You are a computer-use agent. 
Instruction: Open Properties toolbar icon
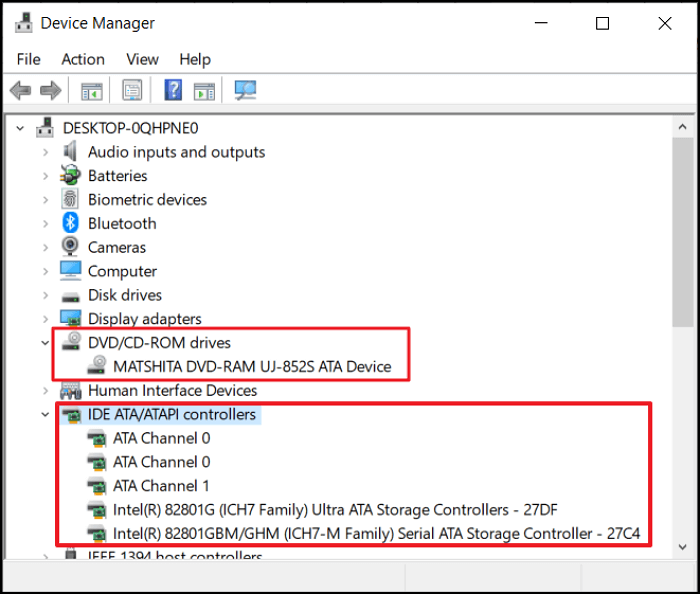coord(132,90)
